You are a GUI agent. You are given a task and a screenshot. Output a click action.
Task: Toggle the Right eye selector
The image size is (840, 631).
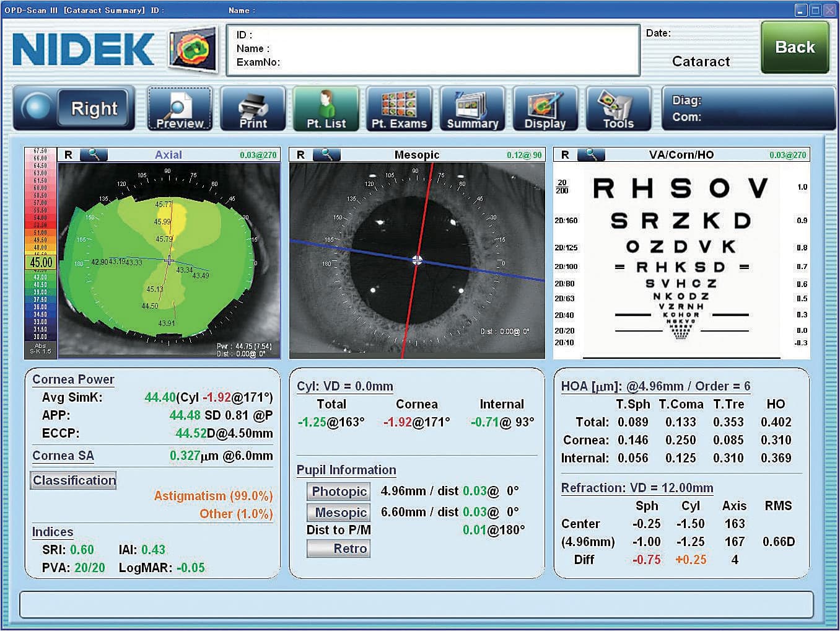pos(74,108)
